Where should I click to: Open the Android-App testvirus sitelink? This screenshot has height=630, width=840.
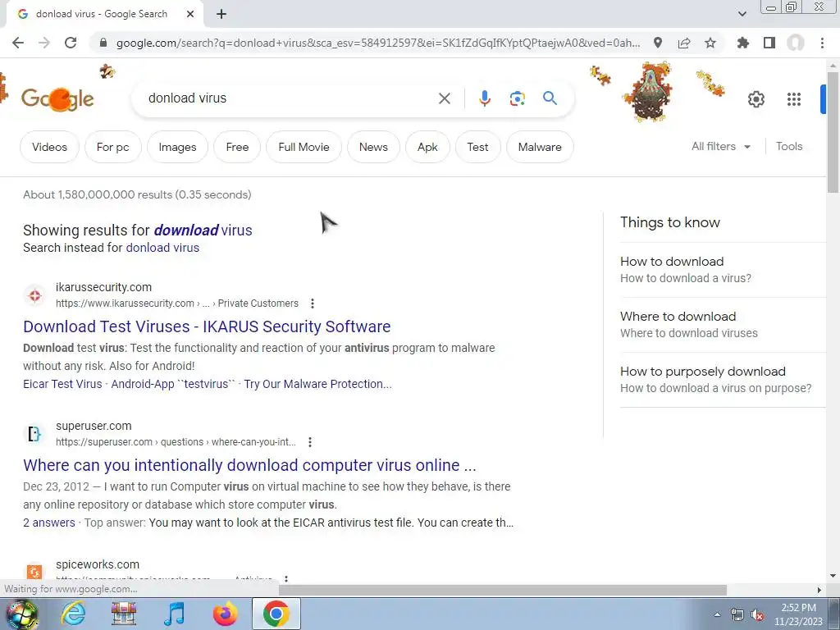point(173,384)
